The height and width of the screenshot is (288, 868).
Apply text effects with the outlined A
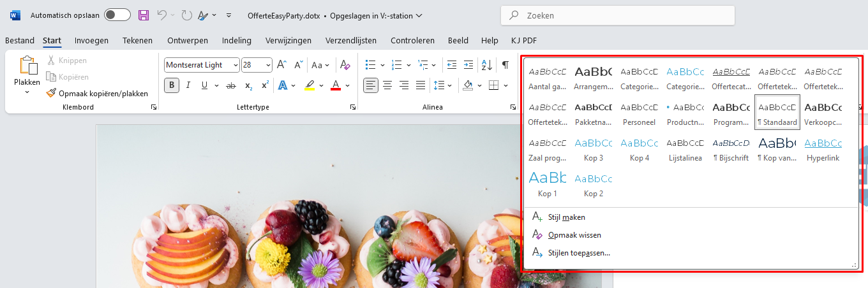pyautogui.click(x=283, y=85)
